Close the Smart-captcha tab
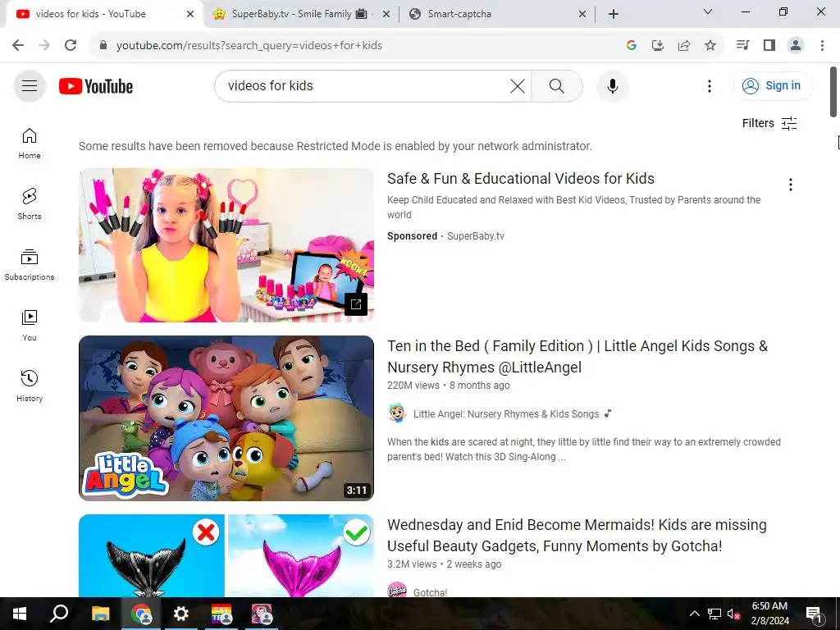Image resolution: width=840 pixels, height=630 pixels. [582, 15]
